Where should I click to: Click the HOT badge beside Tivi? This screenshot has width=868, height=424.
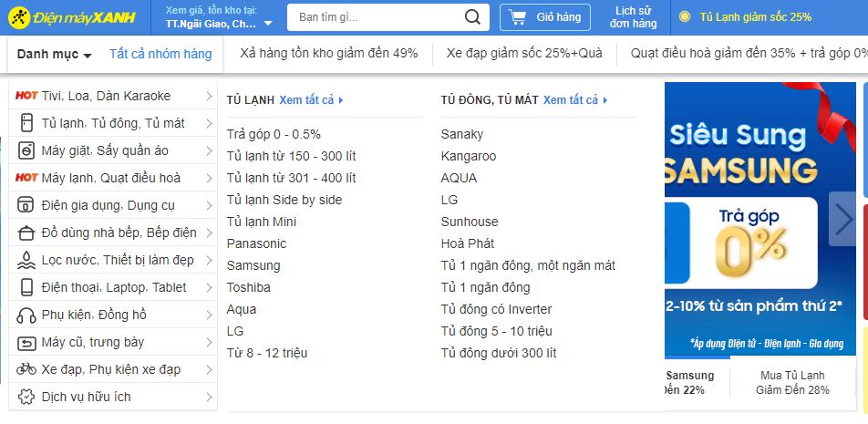coord(26,96)
